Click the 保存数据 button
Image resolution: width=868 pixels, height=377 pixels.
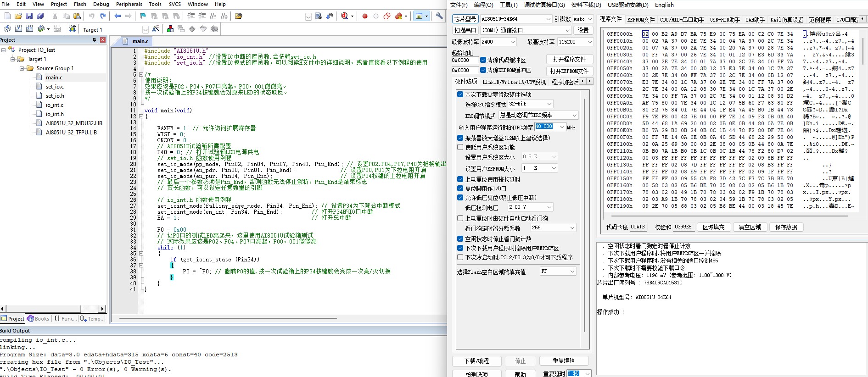[786, 227]
